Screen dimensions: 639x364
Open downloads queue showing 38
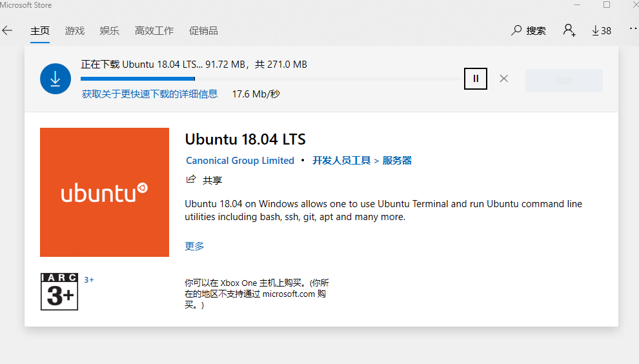[x=601, y=30]
